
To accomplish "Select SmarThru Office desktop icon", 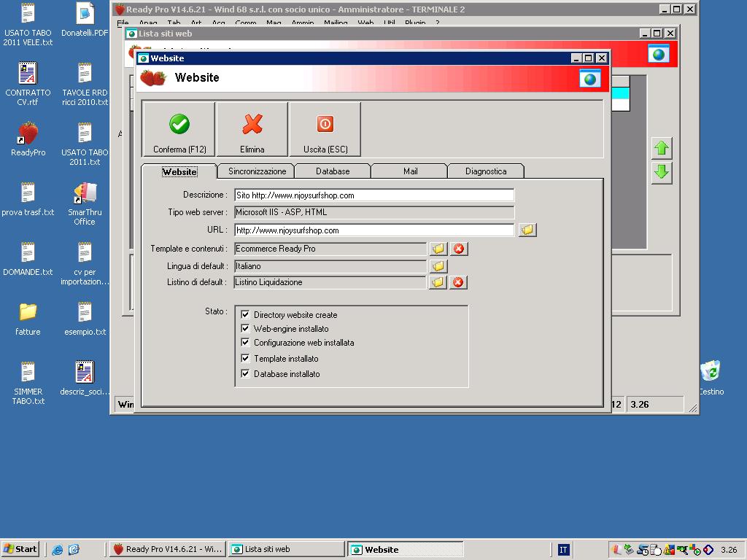I will click(x=85, y=203).
